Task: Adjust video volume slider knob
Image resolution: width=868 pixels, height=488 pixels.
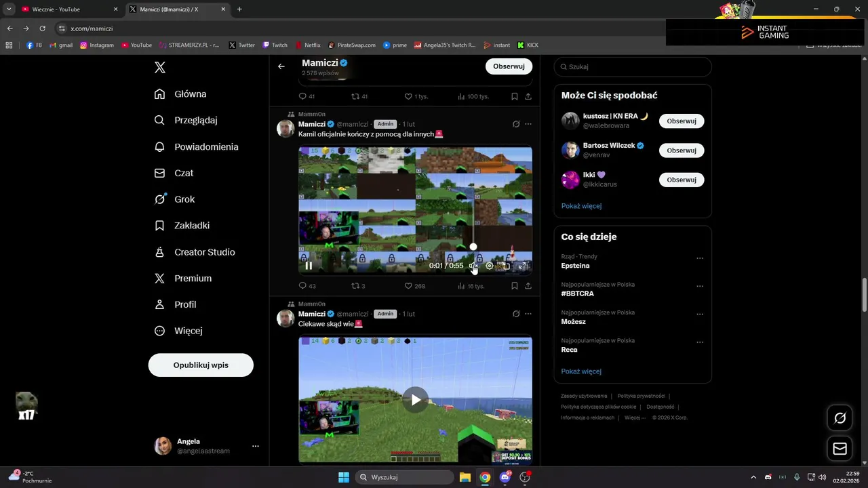Action: [x=473, y=247]
